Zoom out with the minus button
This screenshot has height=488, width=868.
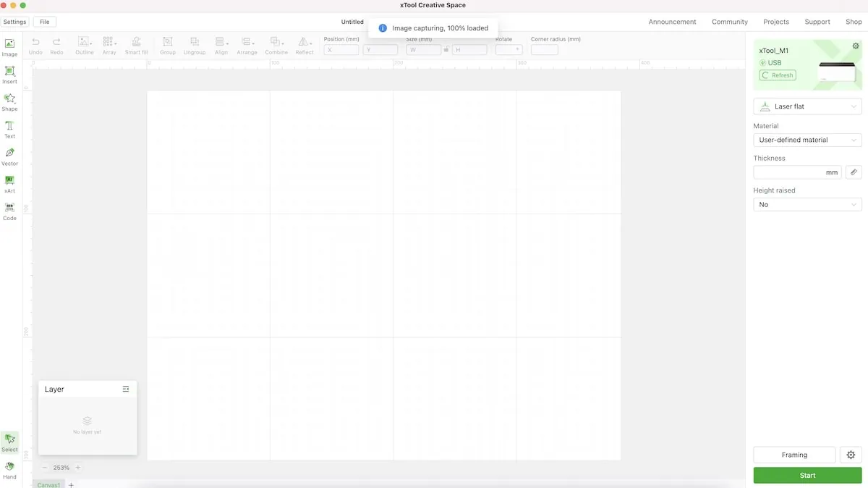coord(44,468)
